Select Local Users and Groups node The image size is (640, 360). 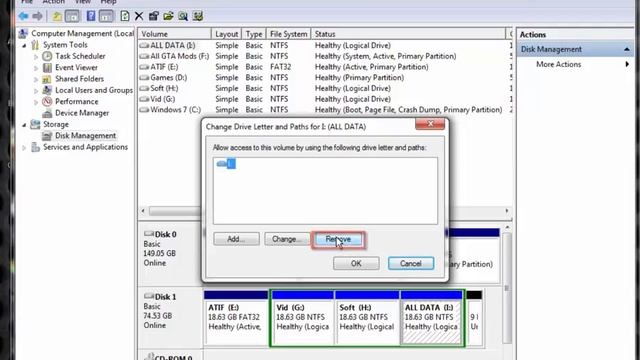[94, 90]
